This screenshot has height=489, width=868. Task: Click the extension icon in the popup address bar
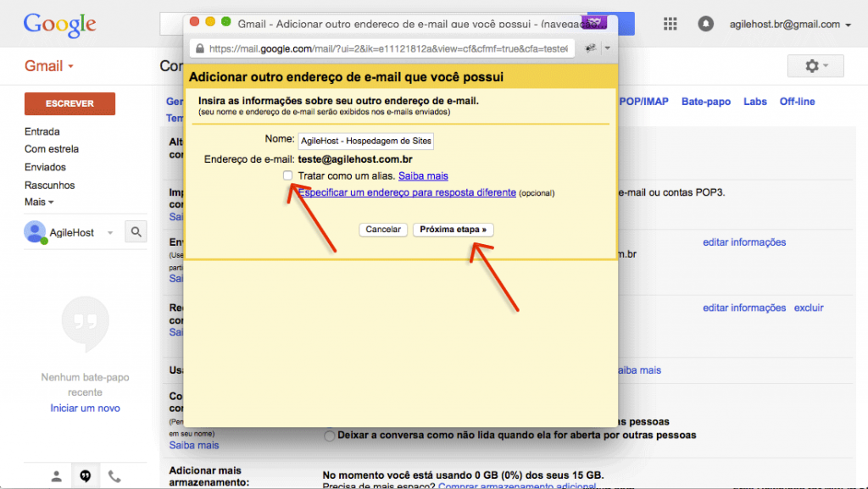click(591, 48)
